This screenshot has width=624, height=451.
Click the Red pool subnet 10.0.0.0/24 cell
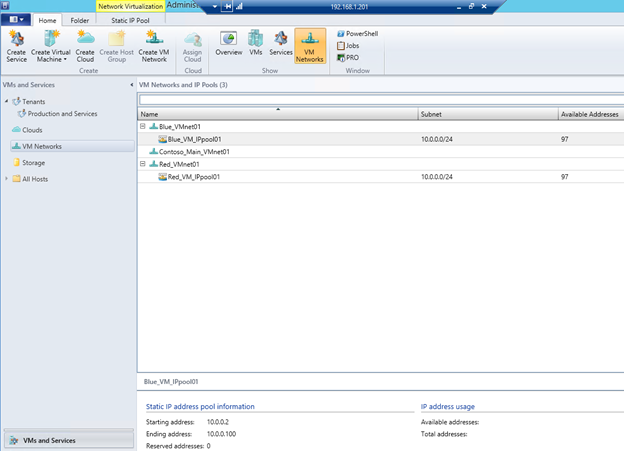(437, 177)
